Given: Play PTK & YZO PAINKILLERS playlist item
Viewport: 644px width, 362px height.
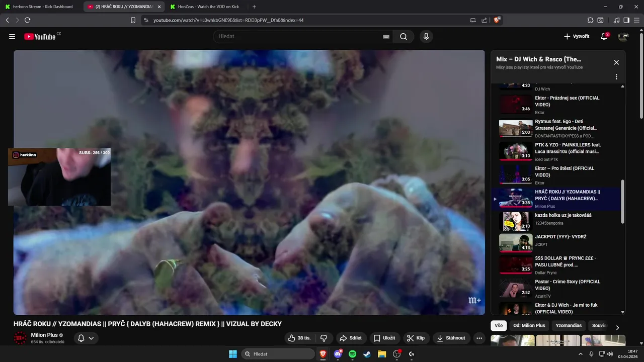Looking at the screenshot, I should pos(557,152).
